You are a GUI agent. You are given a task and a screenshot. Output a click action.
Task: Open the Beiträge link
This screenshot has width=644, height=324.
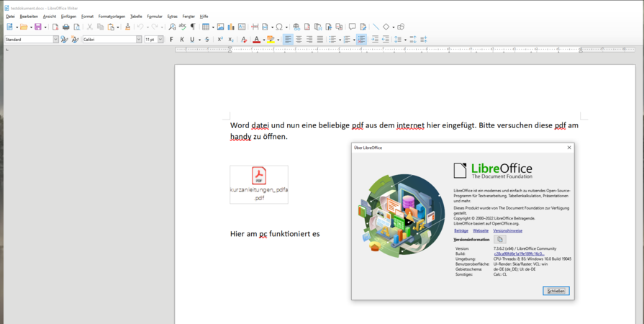pos(461,230)
